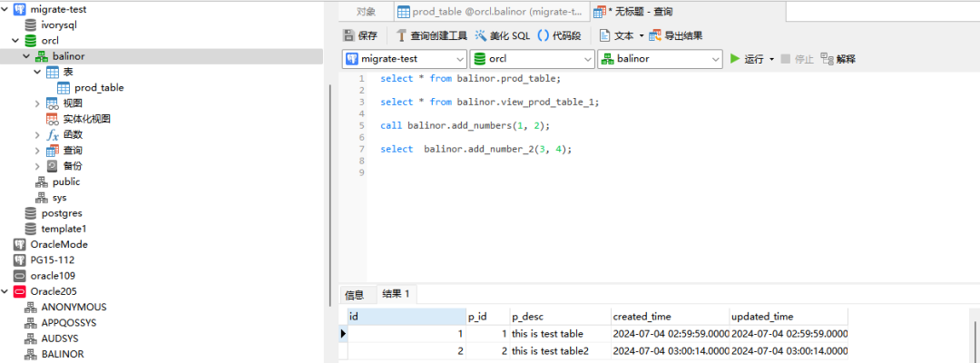Select the sys schema node
Screen dimensions: 980x363
click(59, 198)
